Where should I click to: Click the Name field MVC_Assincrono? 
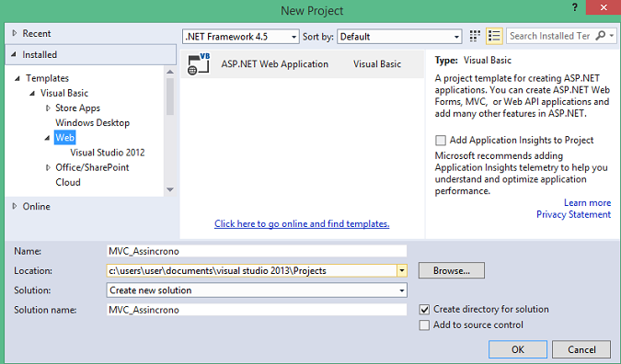pos(257,251)
